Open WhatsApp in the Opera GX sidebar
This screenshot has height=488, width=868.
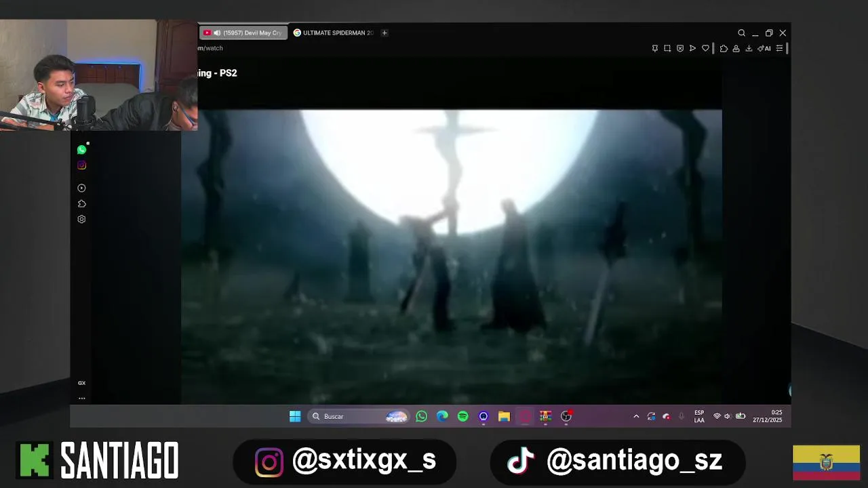[x=81, y=150]
